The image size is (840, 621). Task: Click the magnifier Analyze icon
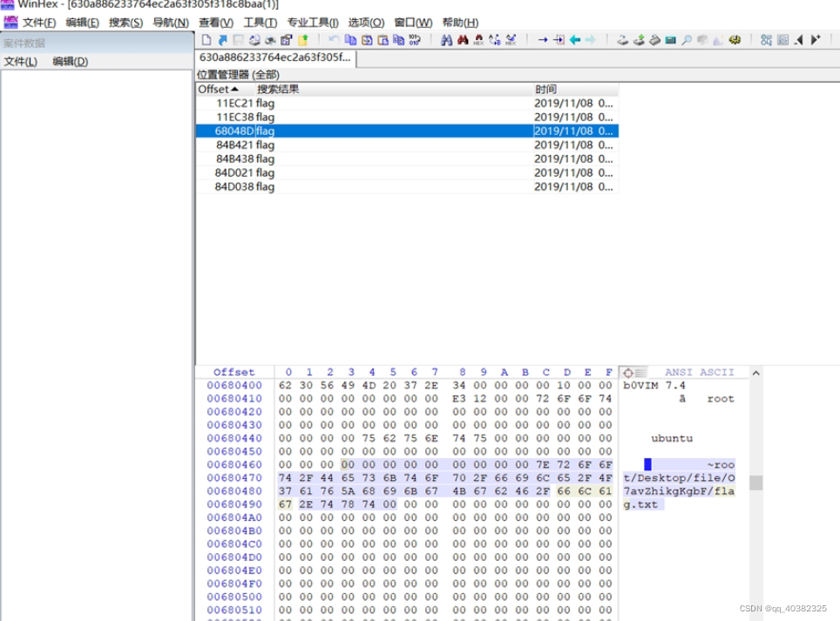click(687, 39)
